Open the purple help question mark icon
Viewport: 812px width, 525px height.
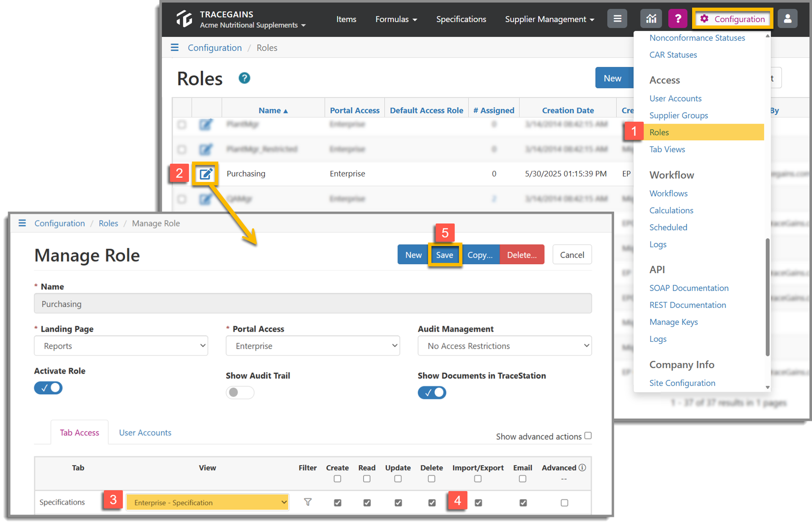[678, 19]
